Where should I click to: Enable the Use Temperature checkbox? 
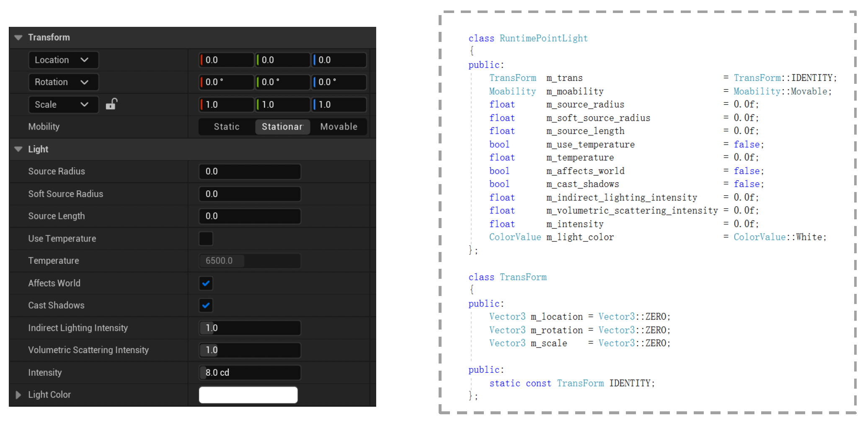206,239
